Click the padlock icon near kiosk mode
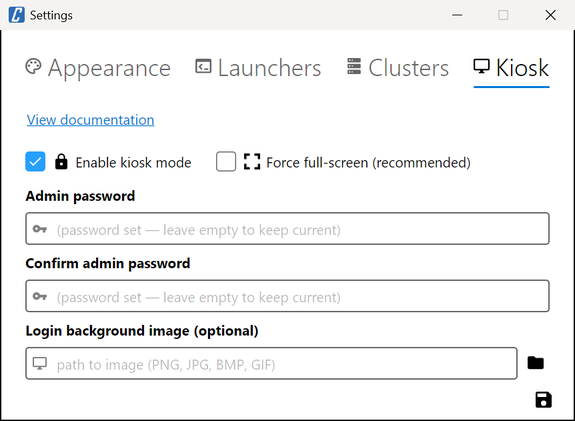This screenshot has height=421, width=575. click(x=61, y=162)
